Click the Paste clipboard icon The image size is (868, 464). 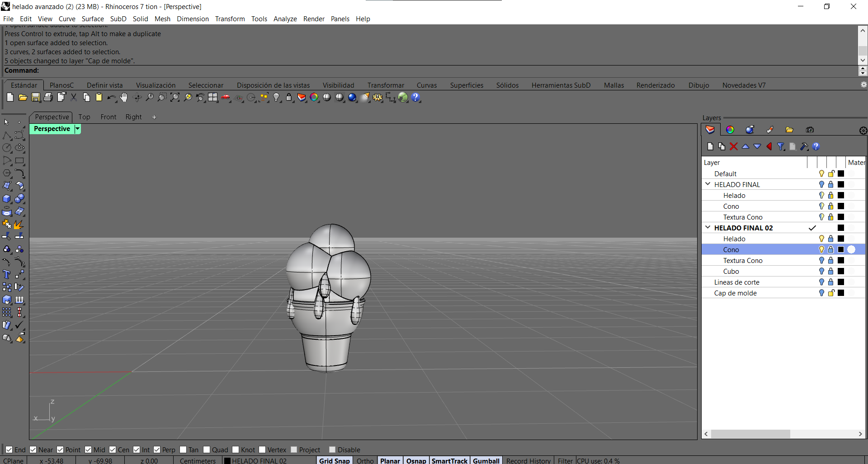click(x=99, y=97)
